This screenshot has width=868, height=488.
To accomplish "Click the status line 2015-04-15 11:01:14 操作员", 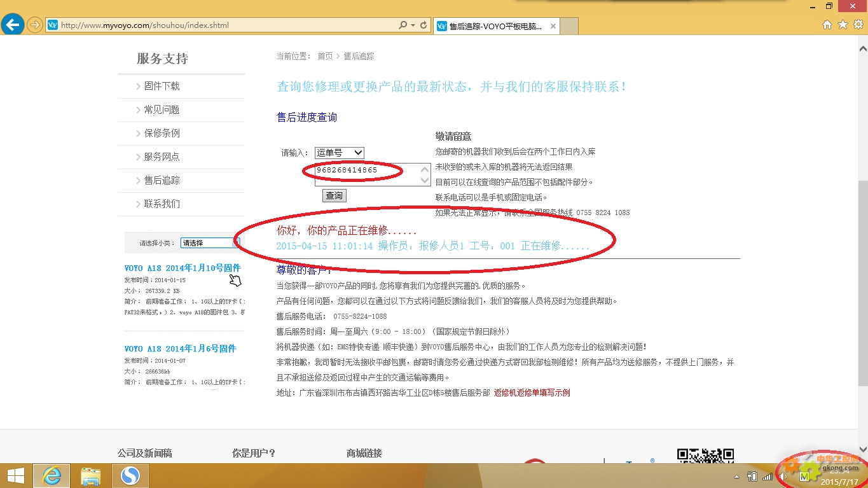I will tap(433, 246).
